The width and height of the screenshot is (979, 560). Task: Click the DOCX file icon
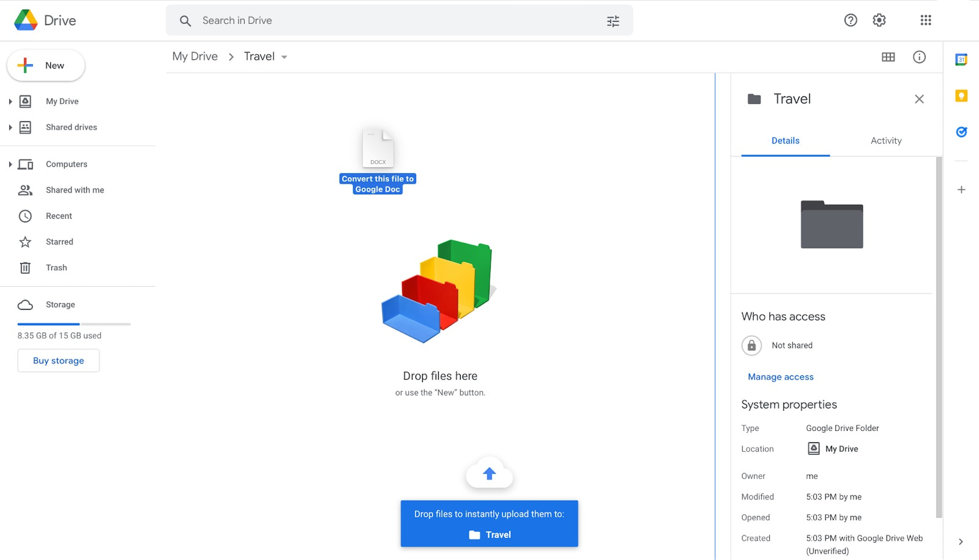pyautogui.click(x=378, y=147)
